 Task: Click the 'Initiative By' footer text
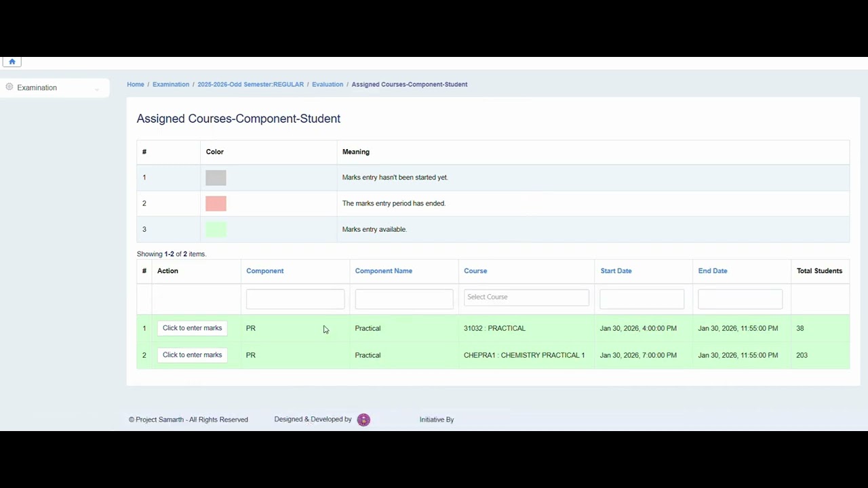coord(437,420)
